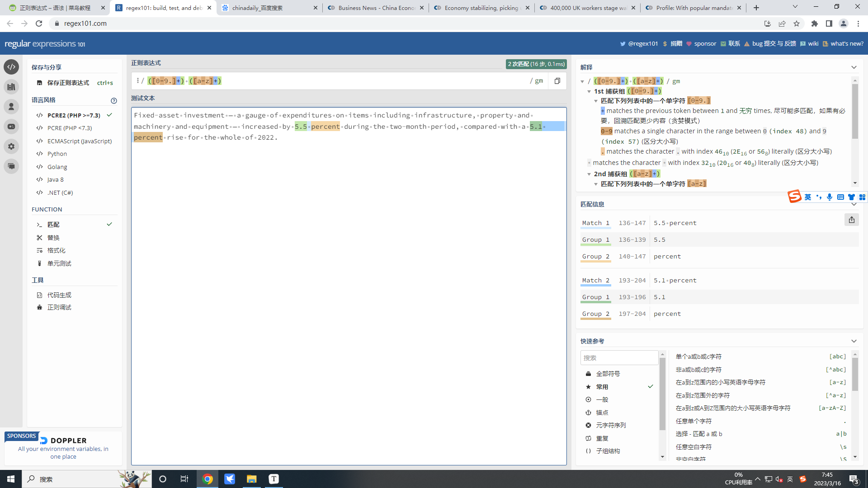Screen dimensions: 868x488
Task: Click 保存正则表达式 save button
Action: [68, 83]
